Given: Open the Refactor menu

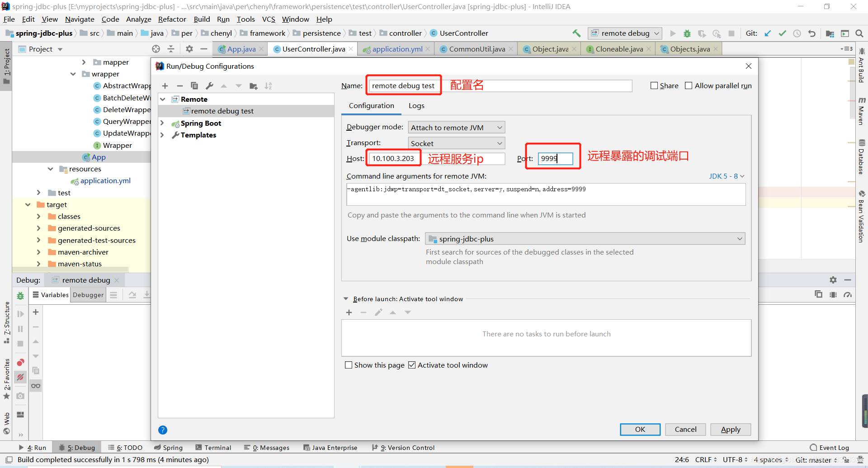Looking at the screenshot, I should [x=172, y=19].
